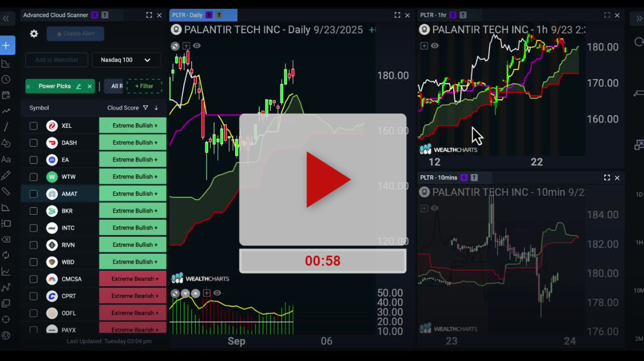Maximize the PLTR Daily chart panel
644x361 pixels.
pos(397,15)
